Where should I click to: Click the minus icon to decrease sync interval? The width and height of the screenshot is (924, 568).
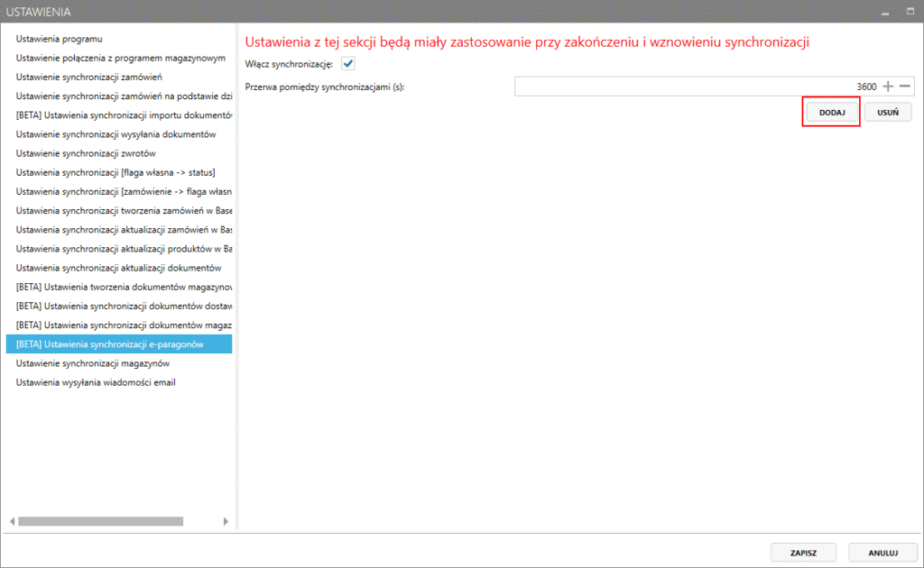(x=905, y=87)
